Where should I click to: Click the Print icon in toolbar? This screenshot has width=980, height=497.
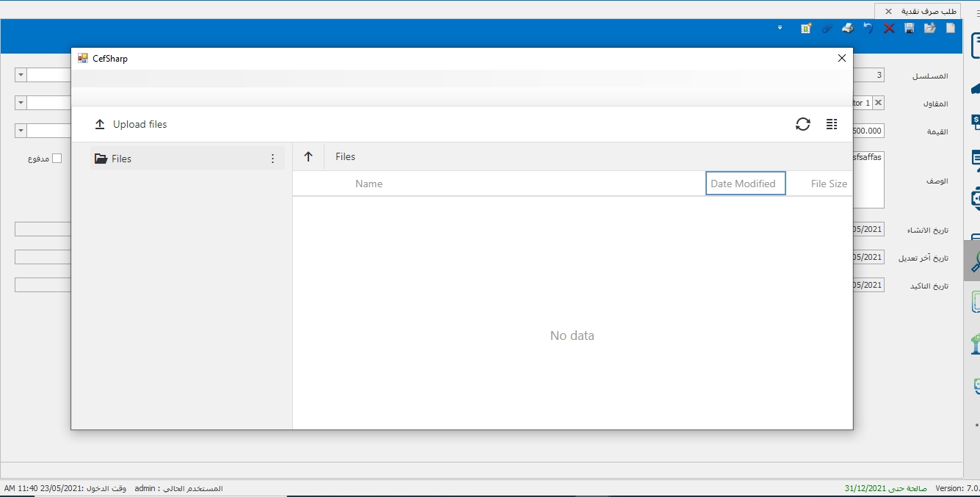(x=848, y=29)
